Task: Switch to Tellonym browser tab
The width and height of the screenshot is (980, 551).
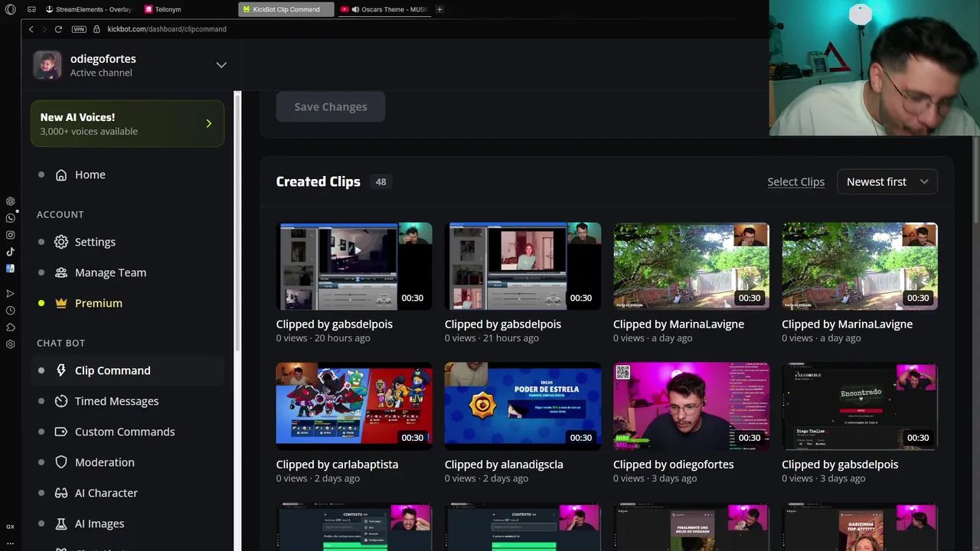Action: [x=163, y=9]
